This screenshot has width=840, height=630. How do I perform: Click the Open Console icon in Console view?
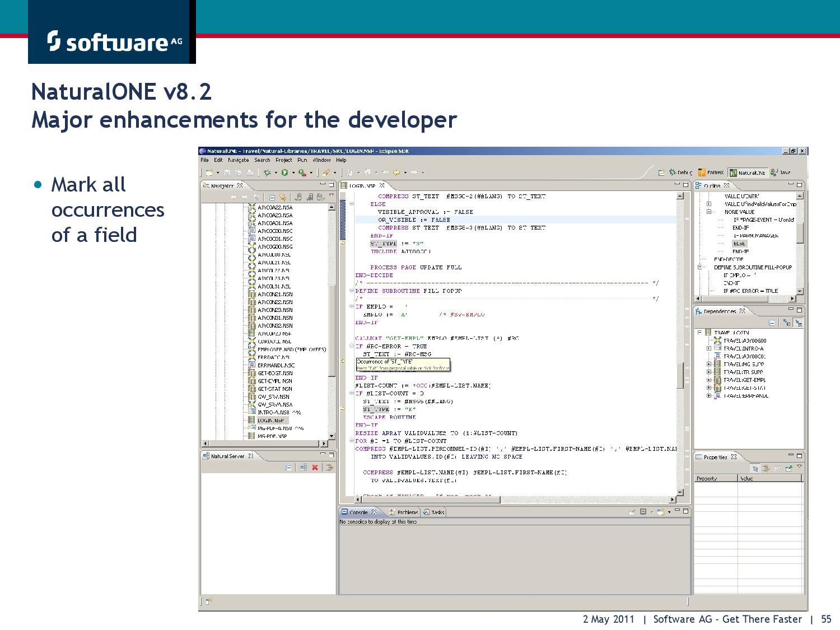click(x=661, y=512)
